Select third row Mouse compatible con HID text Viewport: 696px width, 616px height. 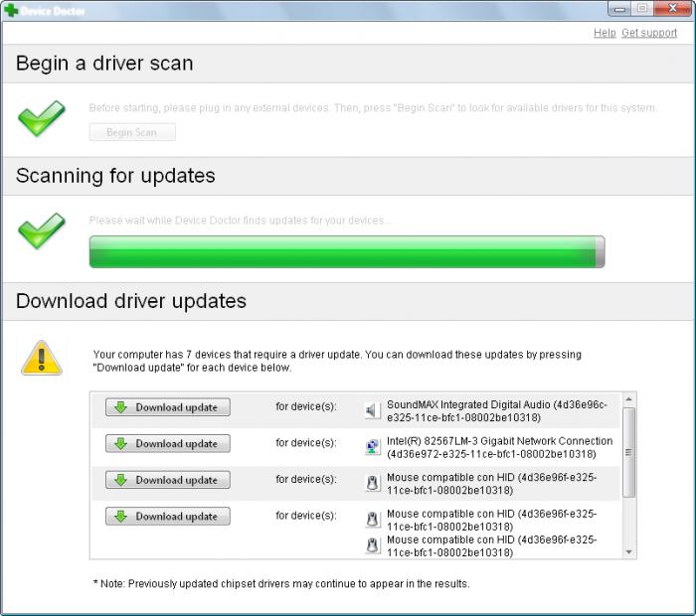click(x=491, y=484)
